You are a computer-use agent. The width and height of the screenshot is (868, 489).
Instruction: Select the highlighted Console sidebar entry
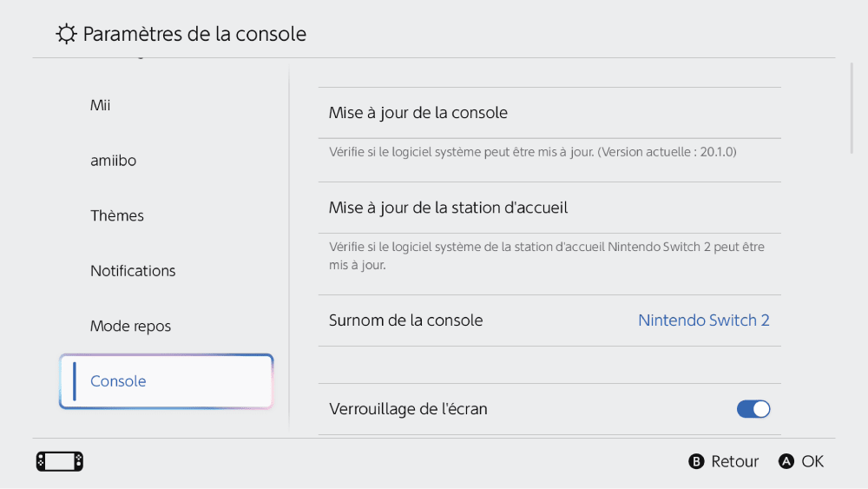coord(166,381)
